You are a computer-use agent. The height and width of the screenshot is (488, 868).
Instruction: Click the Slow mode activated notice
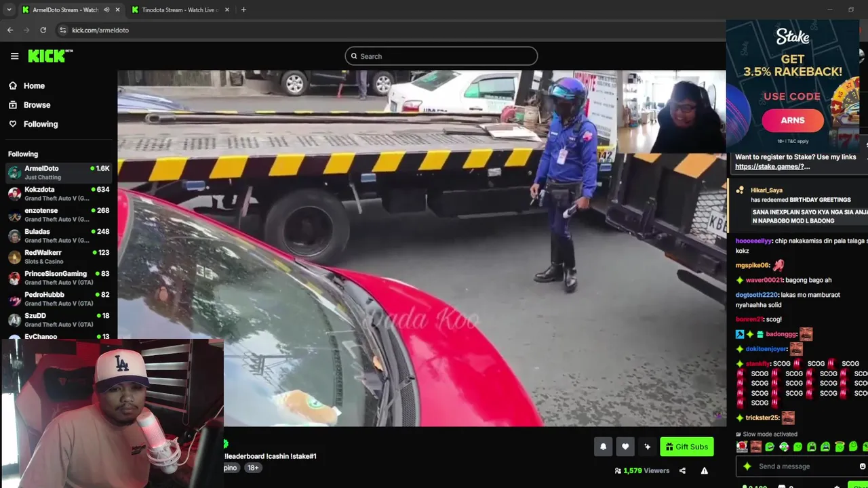pos(766,434)
